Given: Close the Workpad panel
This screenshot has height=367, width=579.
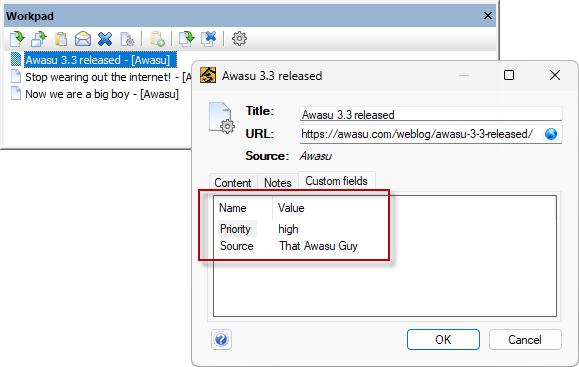Looking at the screenshot, I should pos(488,16).
